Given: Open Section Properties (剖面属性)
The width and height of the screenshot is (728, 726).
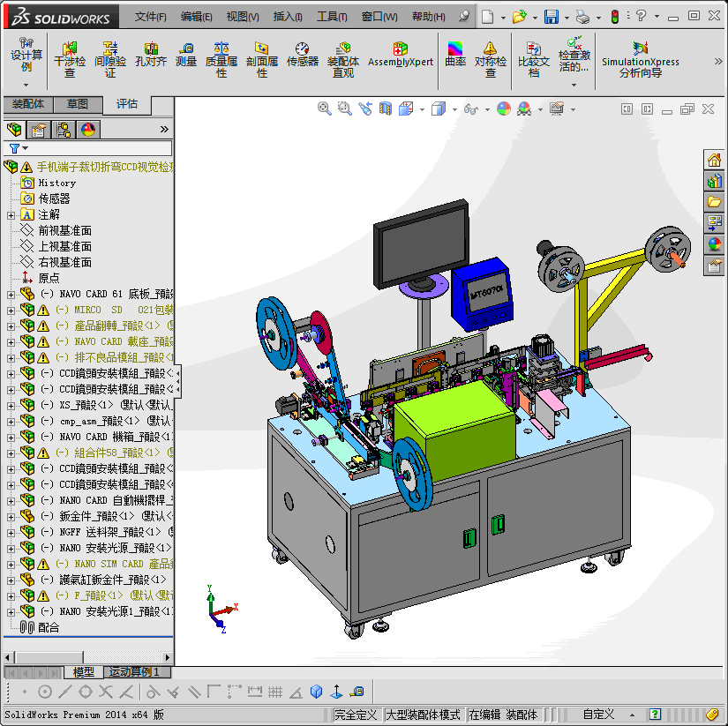Looking at the screenshot, I should tap(262, 59).
